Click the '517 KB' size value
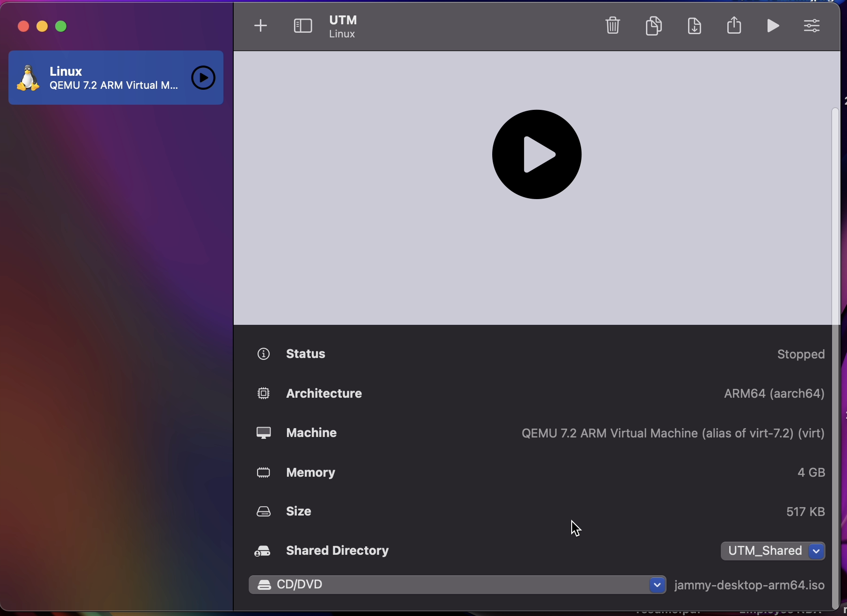The width and height of the screenshot is (847, 616). [805, 512]
